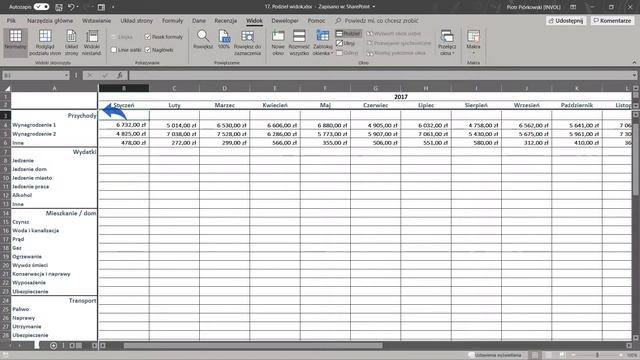
Task: Switch to the Formuły tab
Action: coord(172,20)
